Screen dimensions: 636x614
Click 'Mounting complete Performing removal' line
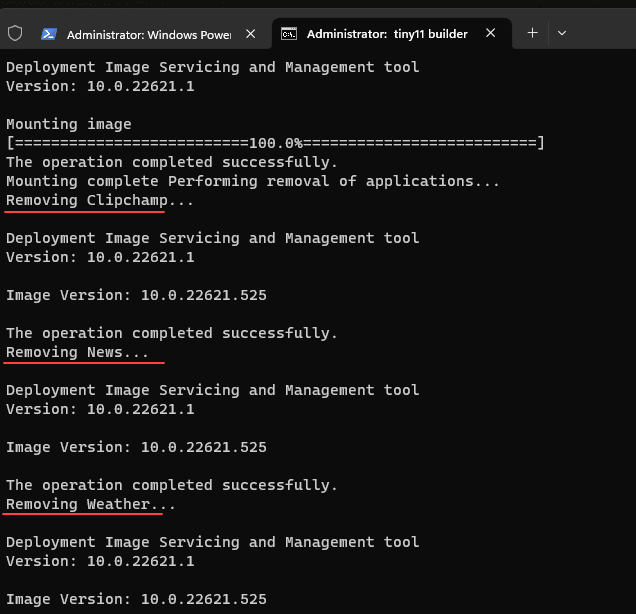click(252, 181)
